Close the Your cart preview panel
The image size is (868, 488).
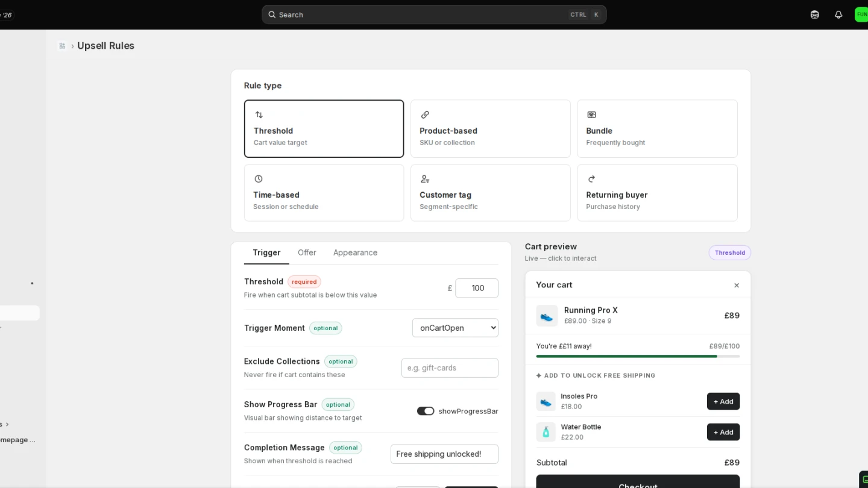[736, 285]
